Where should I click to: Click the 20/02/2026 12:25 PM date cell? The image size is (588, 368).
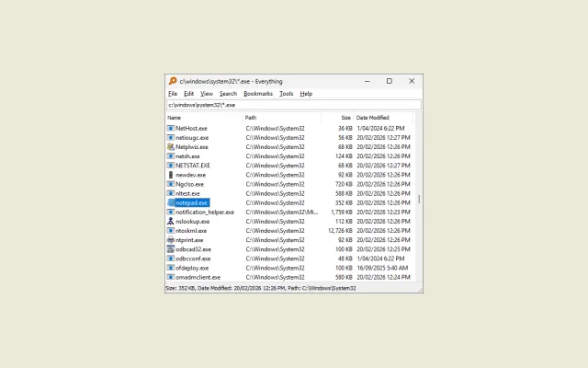click(383, 249)
